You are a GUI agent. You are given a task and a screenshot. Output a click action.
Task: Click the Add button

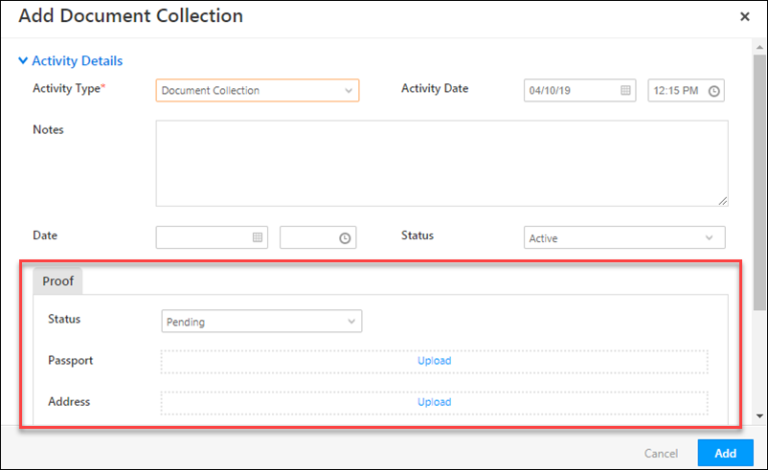click(x=725, y=453)
